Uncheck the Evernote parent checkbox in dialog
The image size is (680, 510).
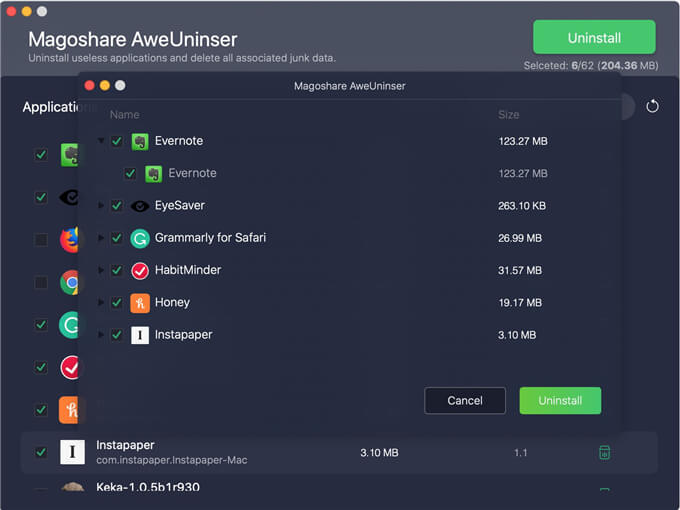click(117, 141)
